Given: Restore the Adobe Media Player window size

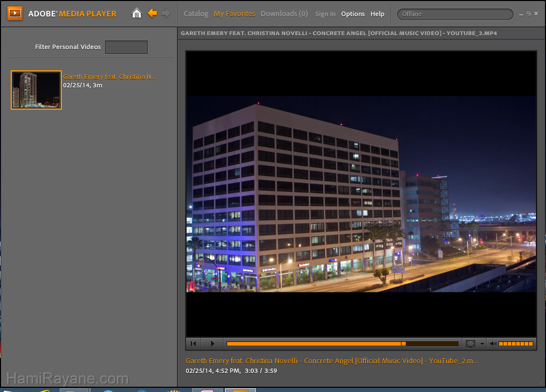Looking at the screenshot, I should [x=528, y=13].
